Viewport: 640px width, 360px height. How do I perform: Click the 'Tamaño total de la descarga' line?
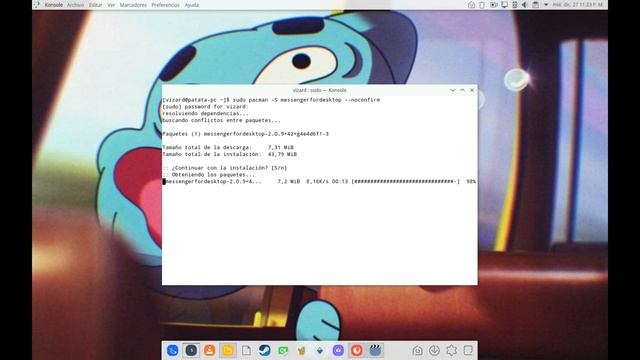228,147
